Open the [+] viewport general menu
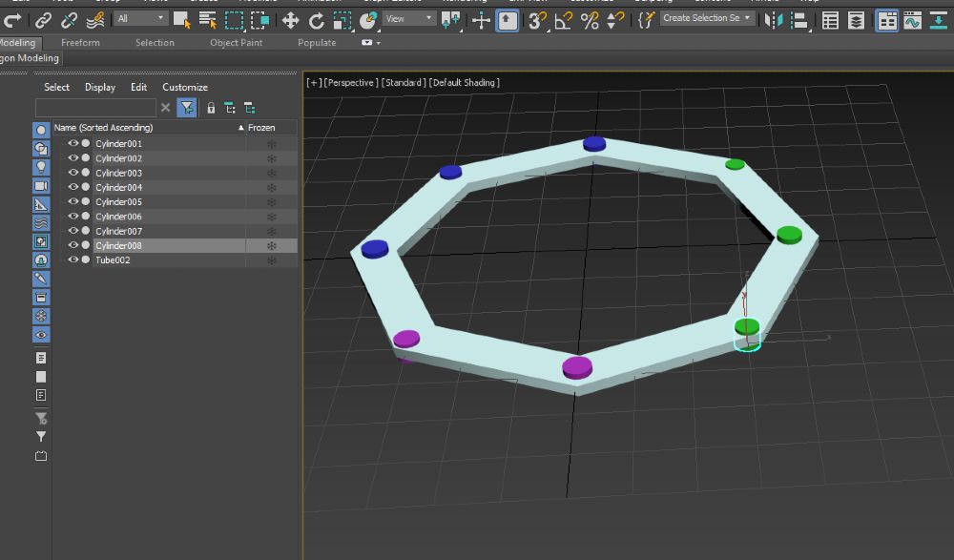Screen dimensions: 954x560 tap(313, 83)
